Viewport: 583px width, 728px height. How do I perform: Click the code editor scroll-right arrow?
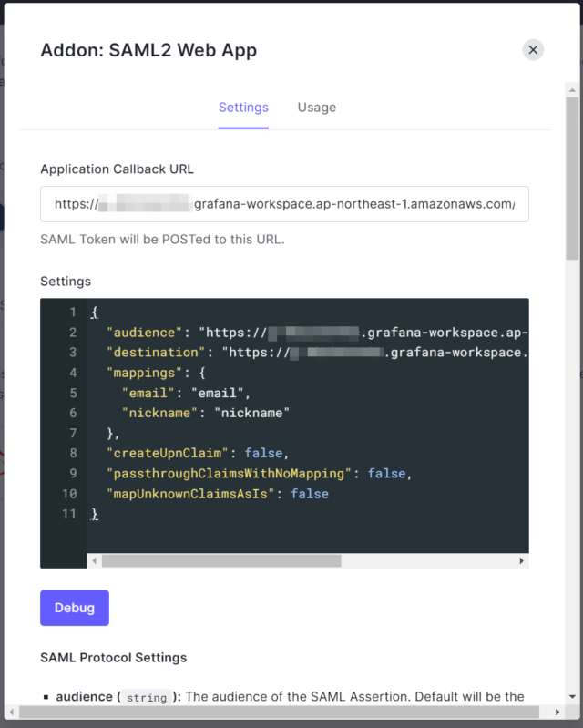[521, 561]
